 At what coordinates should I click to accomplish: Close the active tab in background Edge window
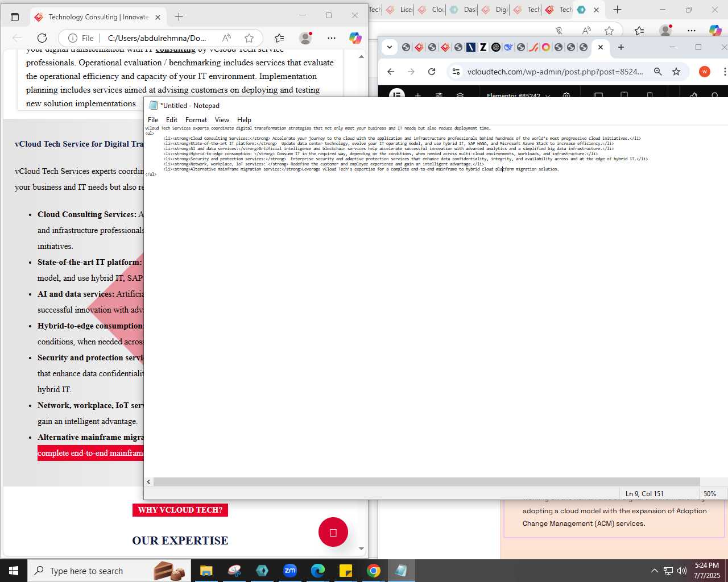click(x=596, y=10)
